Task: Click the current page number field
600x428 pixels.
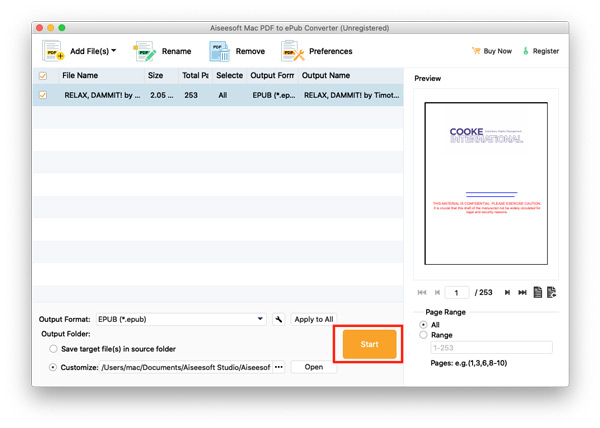Action: click(457, 293)
